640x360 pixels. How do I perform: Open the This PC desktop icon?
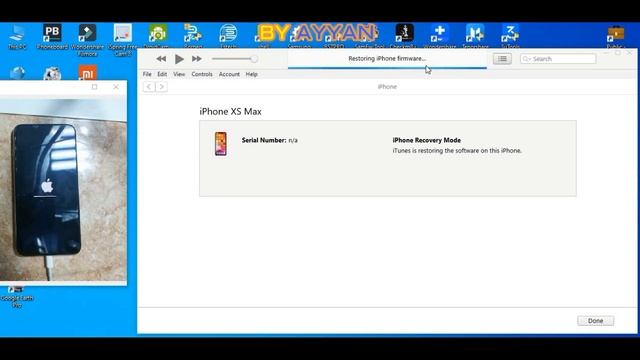[x=17, y=37]
